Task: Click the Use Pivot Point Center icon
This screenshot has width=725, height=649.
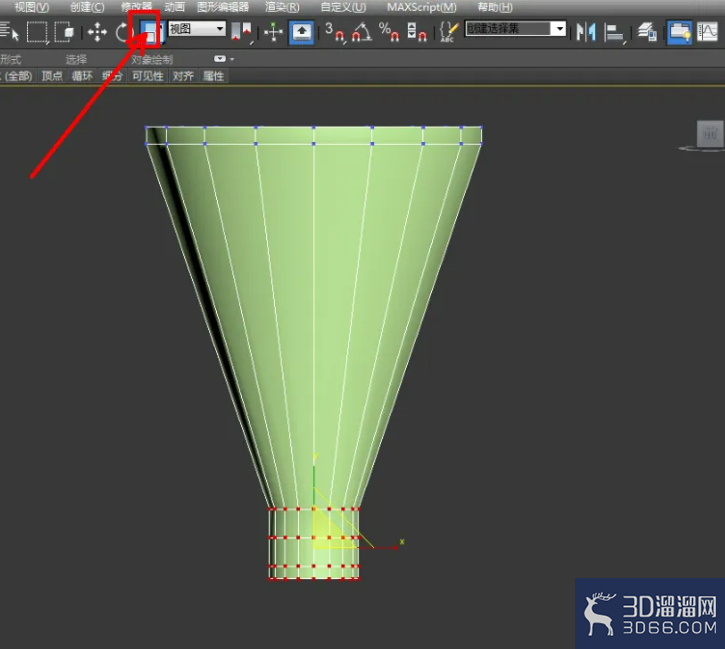Action: (241, 32)
